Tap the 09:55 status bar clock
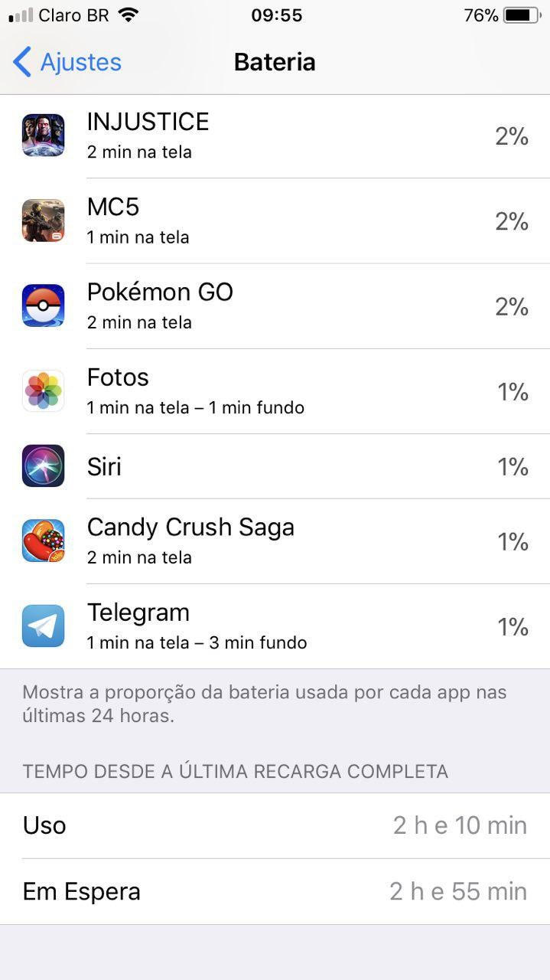This screenshot has height=980, width=550. point(276,15)
